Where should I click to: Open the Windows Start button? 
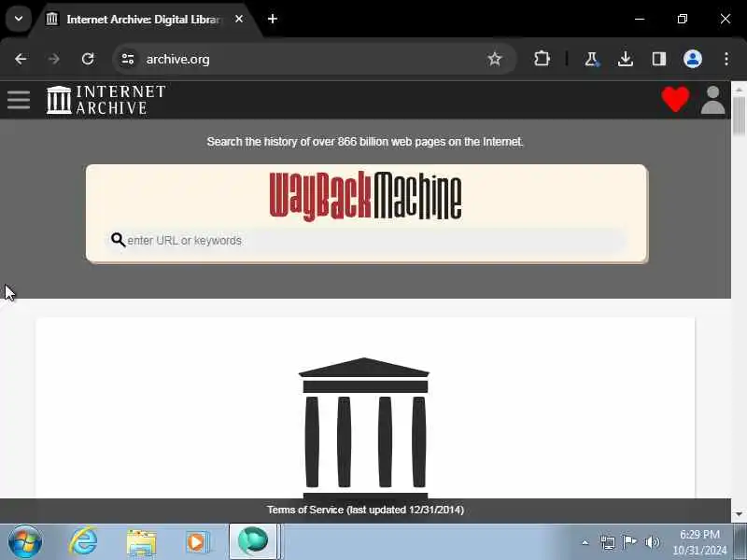coord(25,541)
